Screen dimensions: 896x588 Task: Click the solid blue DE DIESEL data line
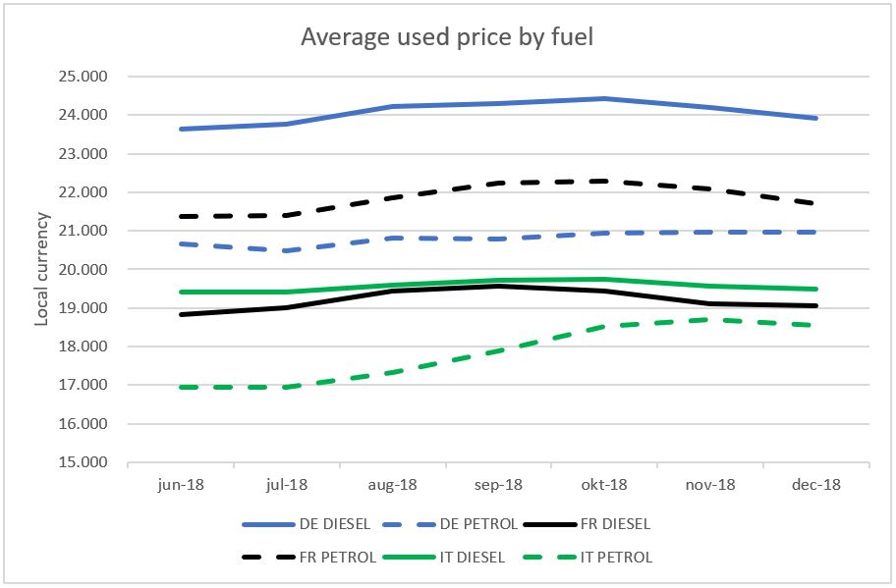coord(393,106)
